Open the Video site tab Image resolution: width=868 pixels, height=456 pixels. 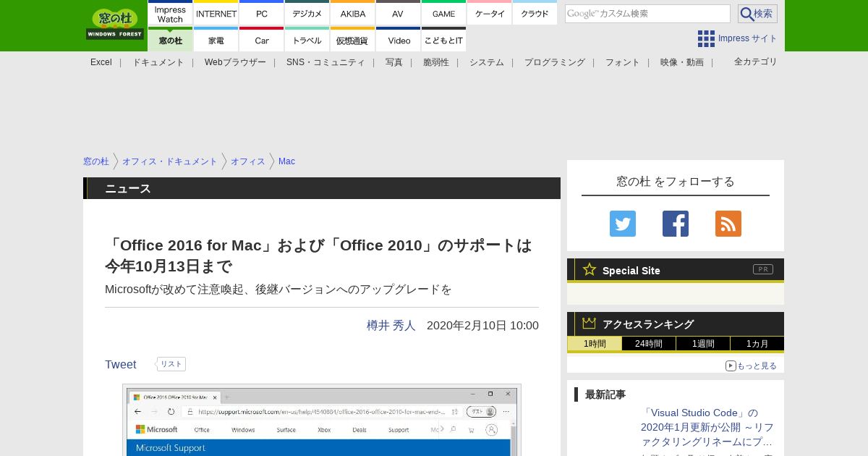tap(398, 40)
